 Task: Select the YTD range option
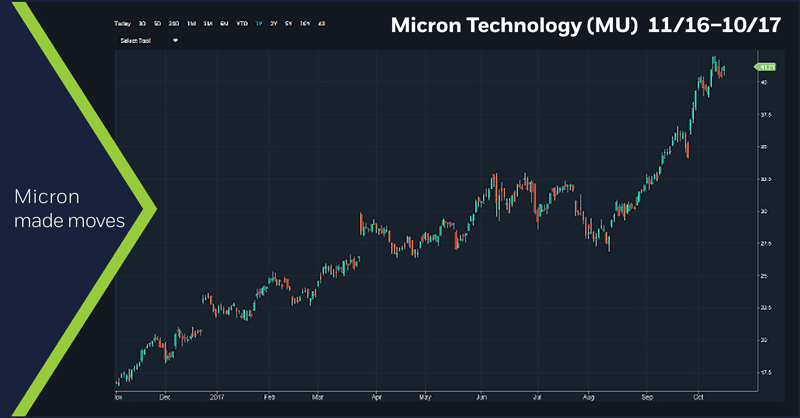click(x=240, y=21)
